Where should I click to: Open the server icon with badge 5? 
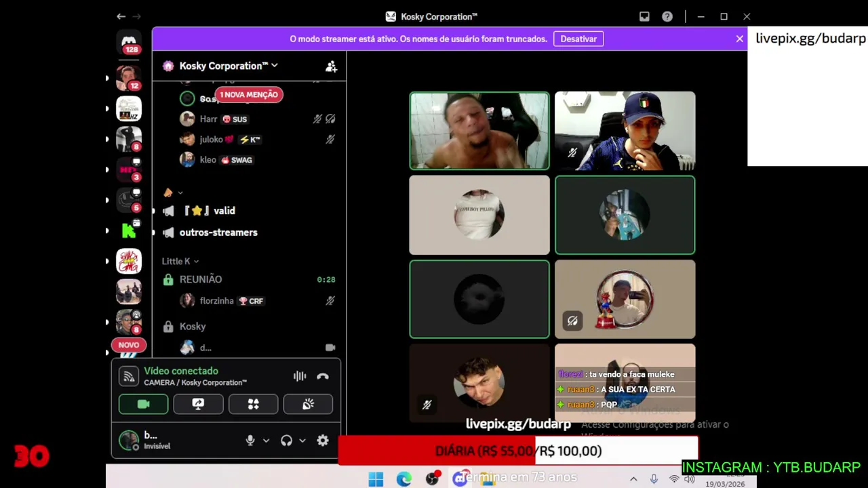[x=128, y=200]
